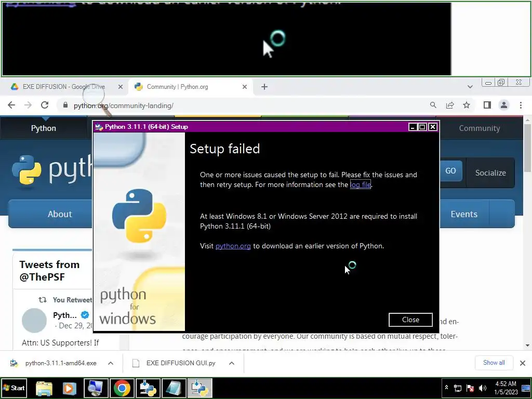532x399 pixels.
Task: Click the GO search button
Action: point(450,171)
